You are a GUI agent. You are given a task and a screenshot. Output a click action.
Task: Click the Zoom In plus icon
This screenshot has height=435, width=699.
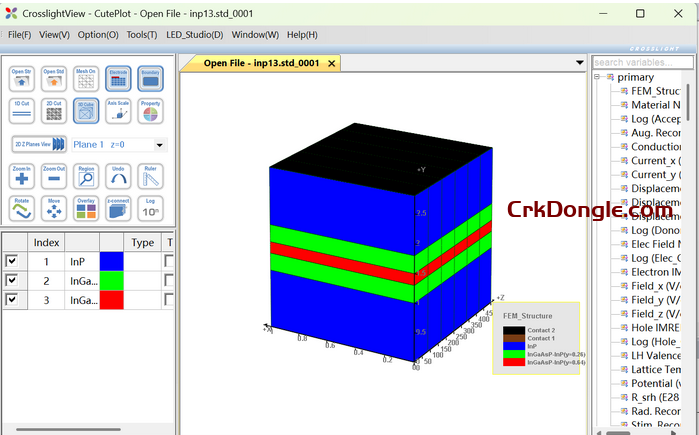click(x=22, y=176)
